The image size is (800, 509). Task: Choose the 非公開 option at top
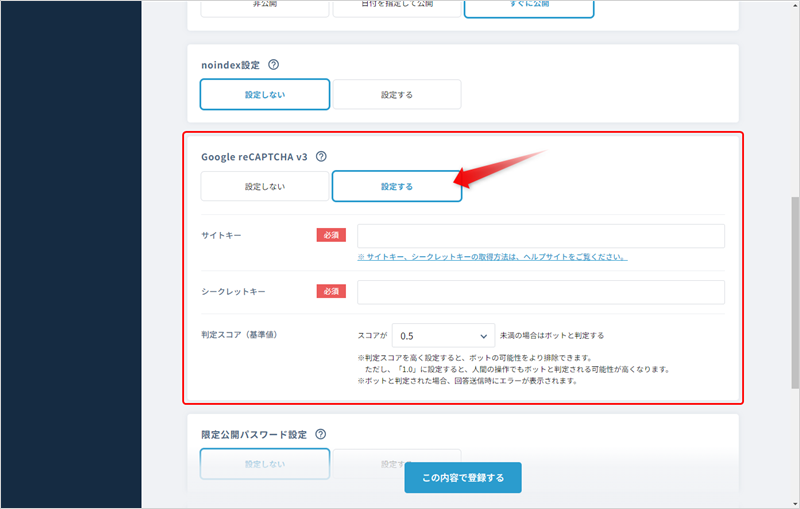pyautogui.click(x=265, y=7)
